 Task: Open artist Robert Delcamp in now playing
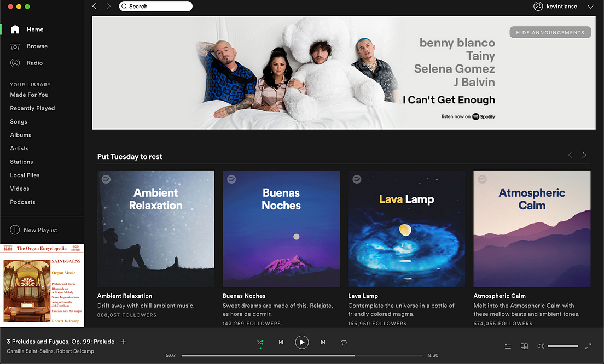click(x=75, y=351)
